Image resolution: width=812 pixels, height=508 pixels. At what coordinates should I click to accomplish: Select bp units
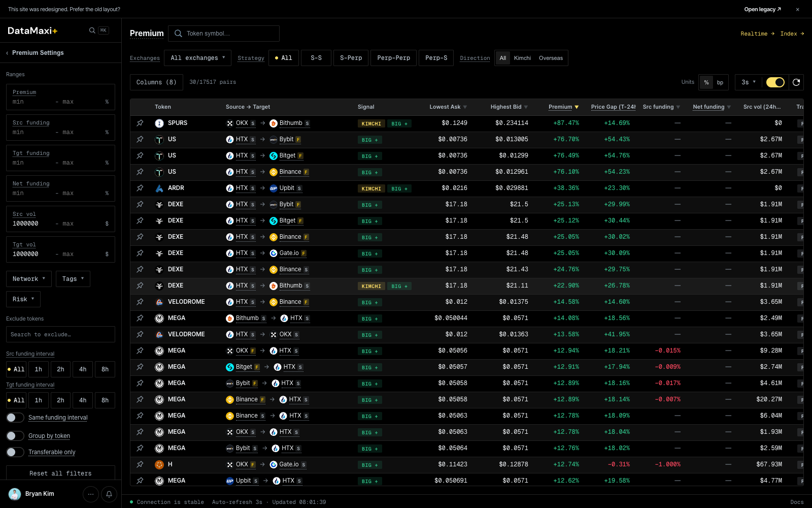tap(720, 82)
